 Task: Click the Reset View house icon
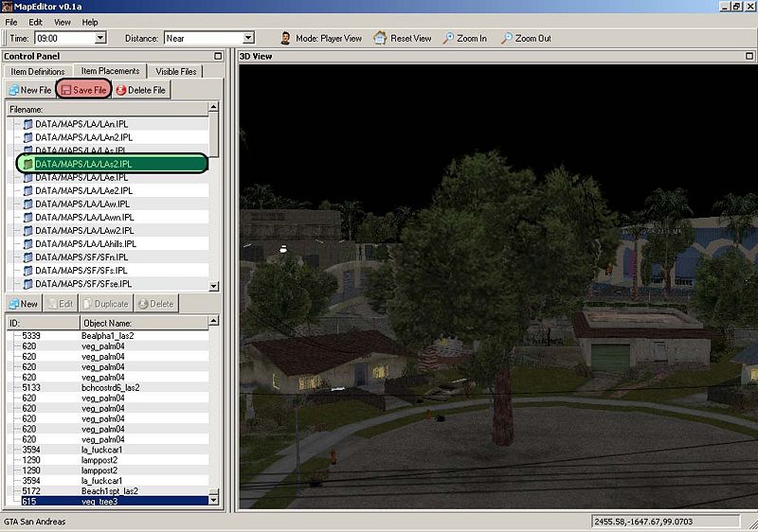pyautogui.click(x=380, y=39)
